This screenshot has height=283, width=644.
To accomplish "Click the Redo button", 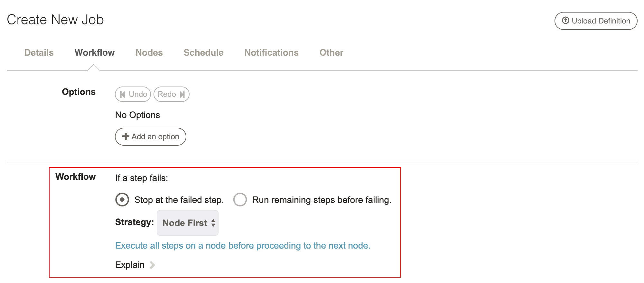I will [x=172, y=94].
